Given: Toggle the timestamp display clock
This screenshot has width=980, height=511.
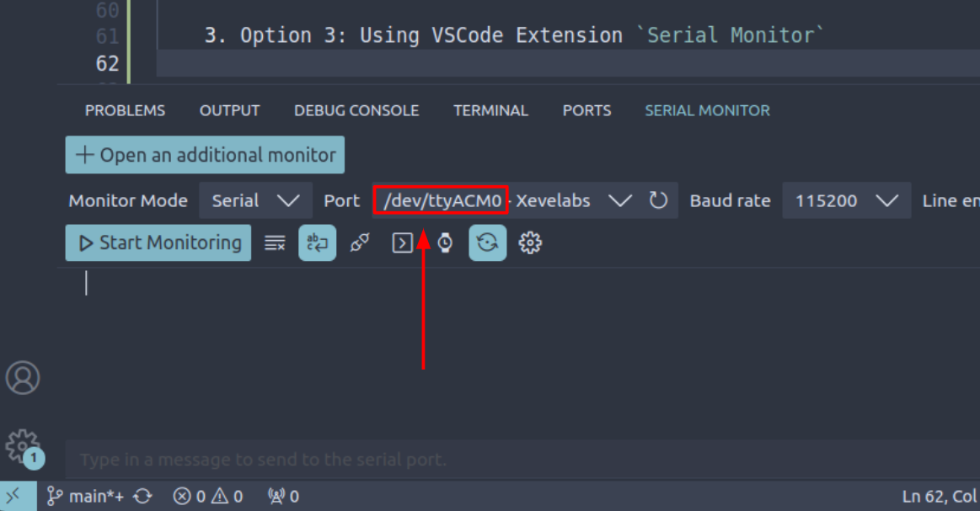Looking at the screenshot, I should [x=445, y=243].
